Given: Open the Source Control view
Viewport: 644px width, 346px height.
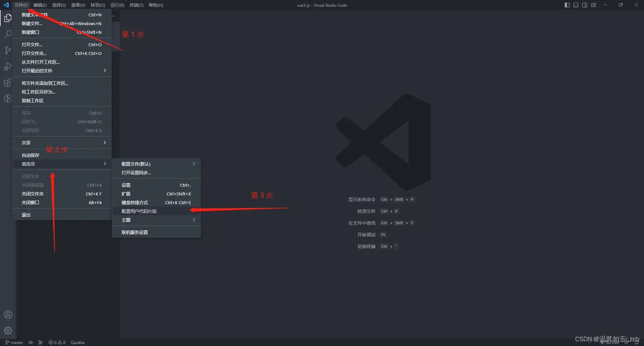Looking at the screenshot, I should pyautogui.click(x=8, y=50).
